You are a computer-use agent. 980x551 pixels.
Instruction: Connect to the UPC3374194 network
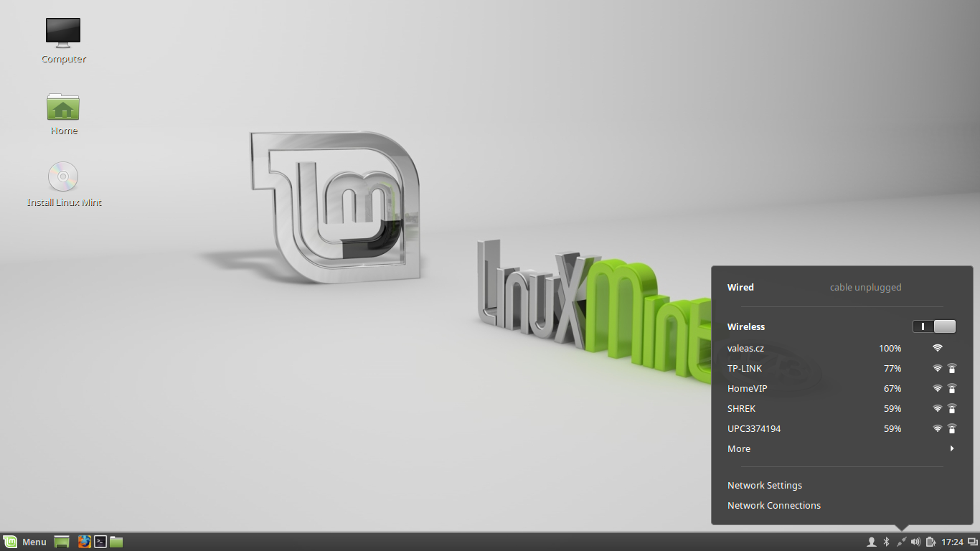point(842,428)
